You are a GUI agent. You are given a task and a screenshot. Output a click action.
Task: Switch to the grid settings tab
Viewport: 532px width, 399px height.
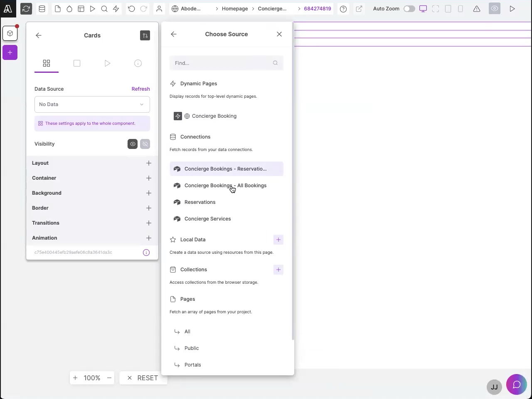47,63
